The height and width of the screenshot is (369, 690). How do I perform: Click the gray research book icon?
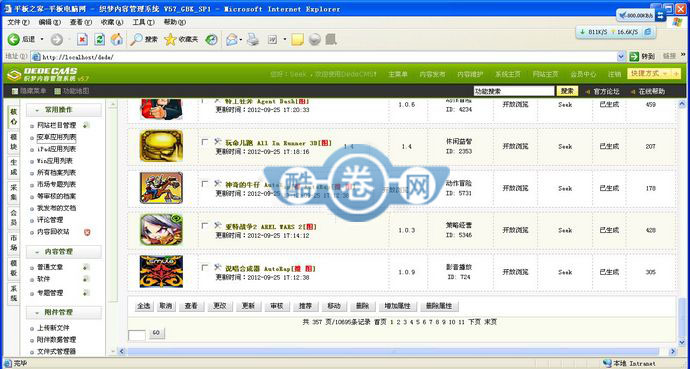(x=331, y=40)
